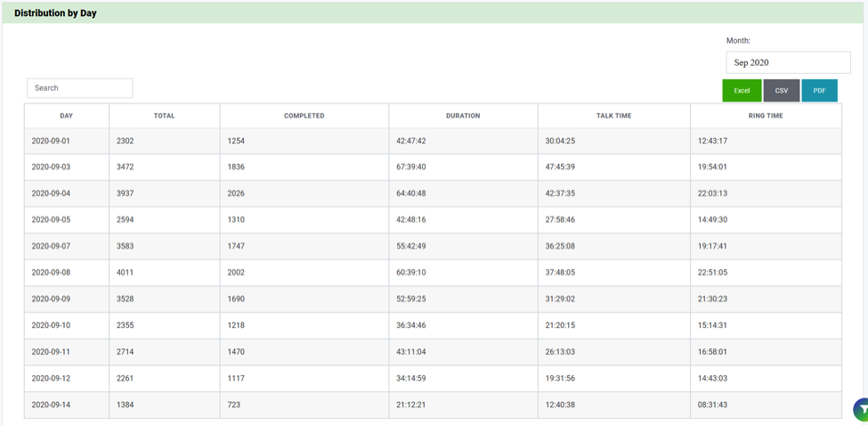This screenshot has width=868, height=426.
Task: Select the 2020-09-01 row date cell
Action: click(51, 141)
